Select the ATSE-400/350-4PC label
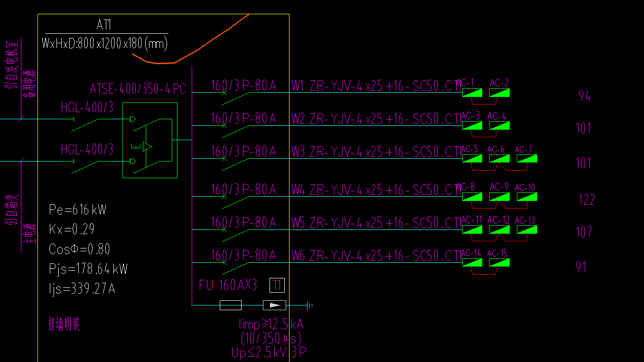The height and width of the screenshot is (362, 644). [138, 89]
